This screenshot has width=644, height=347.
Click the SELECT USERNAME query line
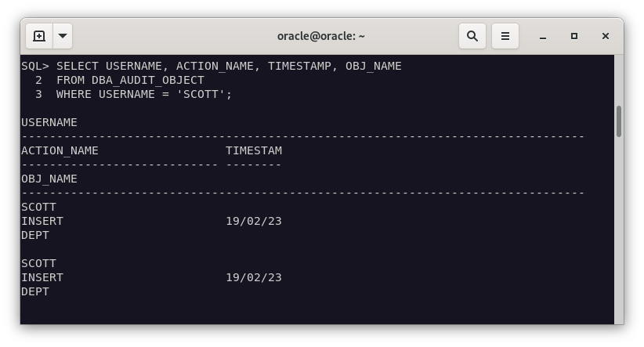229,66
